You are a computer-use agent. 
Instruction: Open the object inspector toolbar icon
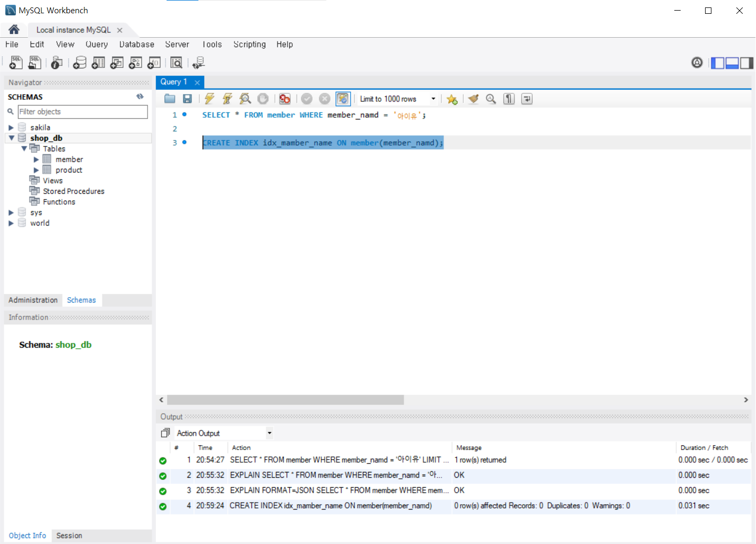57,63
